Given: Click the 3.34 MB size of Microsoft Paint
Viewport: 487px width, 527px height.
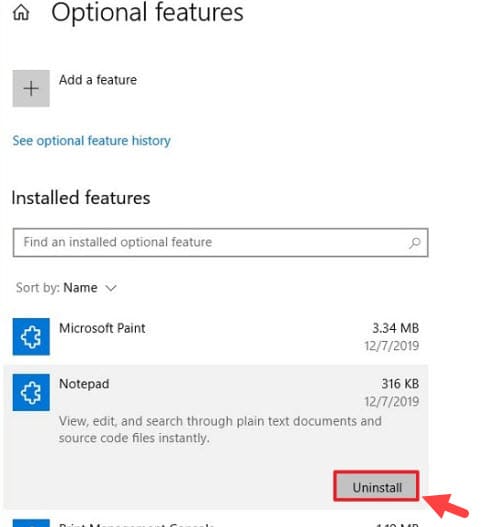Looking at the screenshot, I should pos(396,328).
